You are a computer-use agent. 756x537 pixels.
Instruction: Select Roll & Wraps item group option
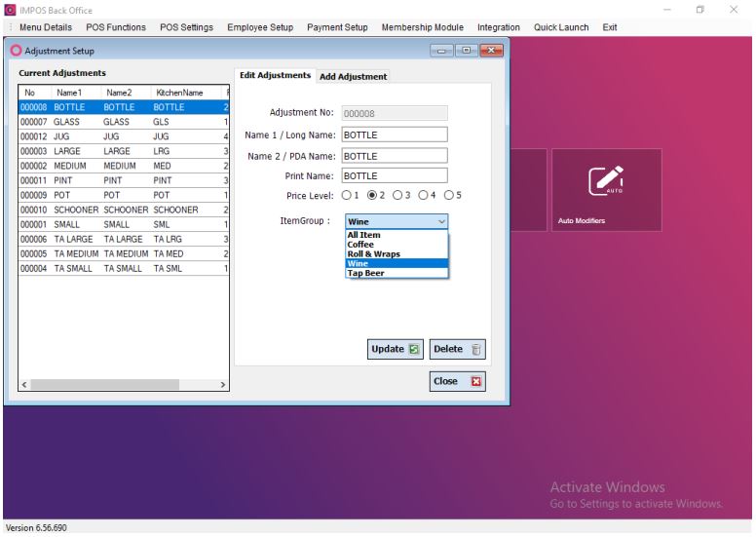tap(373, 253)
